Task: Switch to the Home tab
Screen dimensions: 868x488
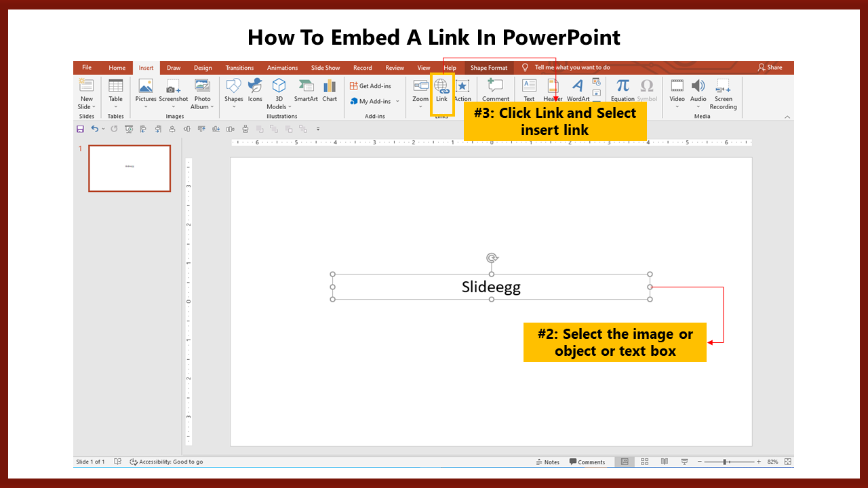Action: 117,68
